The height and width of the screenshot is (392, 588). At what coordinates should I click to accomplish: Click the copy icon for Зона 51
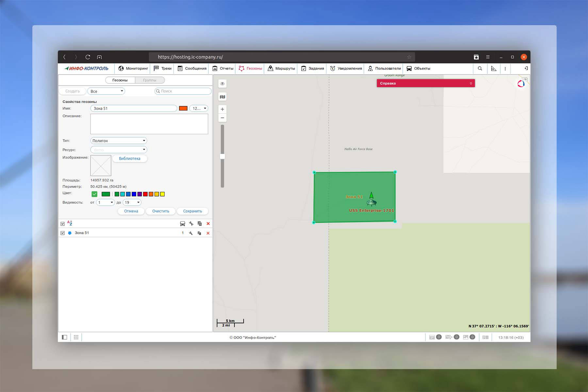click(199, 233)
